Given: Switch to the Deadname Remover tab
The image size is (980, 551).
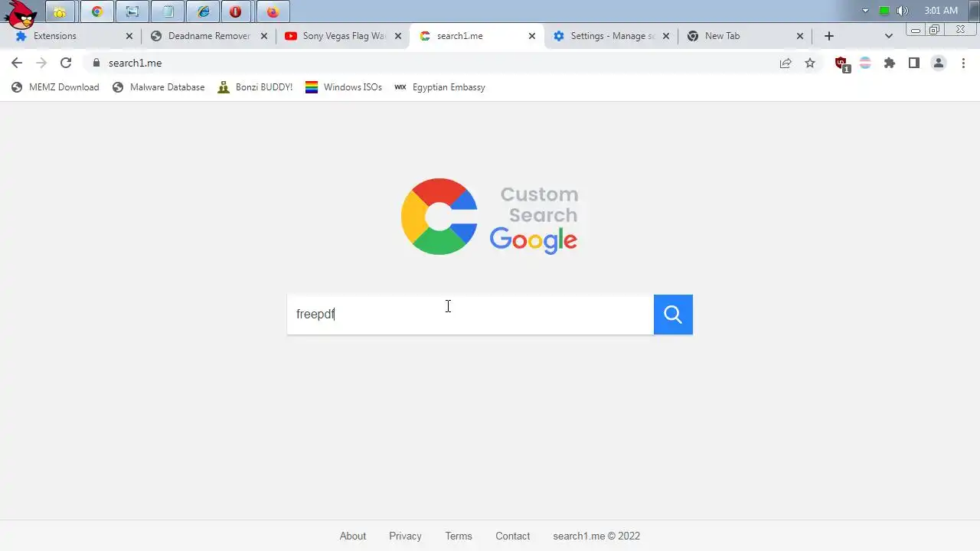Looking at the screenshot, I should (208, 36).
